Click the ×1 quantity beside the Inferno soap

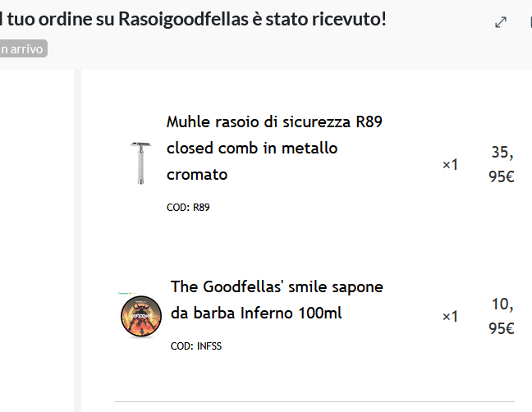[x=450, y=316]
